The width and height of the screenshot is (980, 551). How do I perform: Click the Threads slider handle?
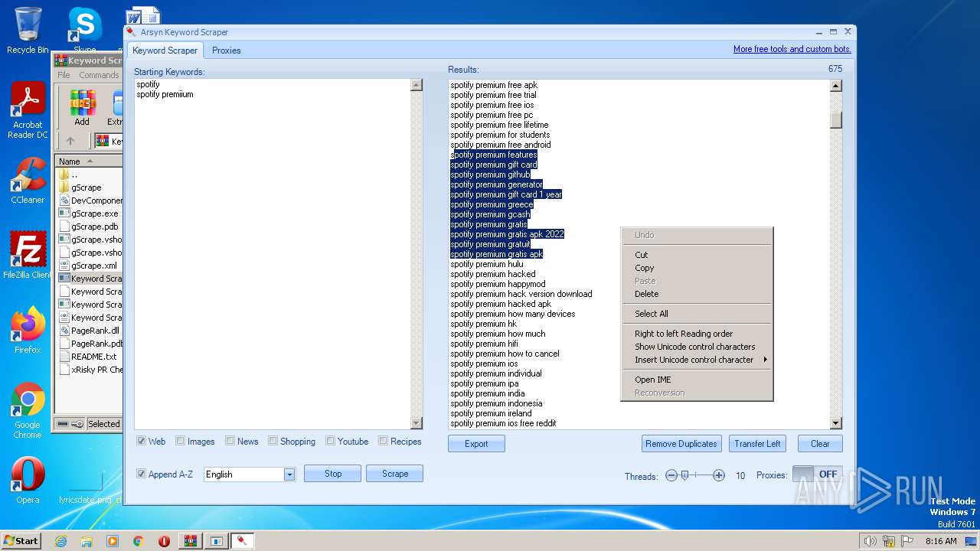[684, 475]
